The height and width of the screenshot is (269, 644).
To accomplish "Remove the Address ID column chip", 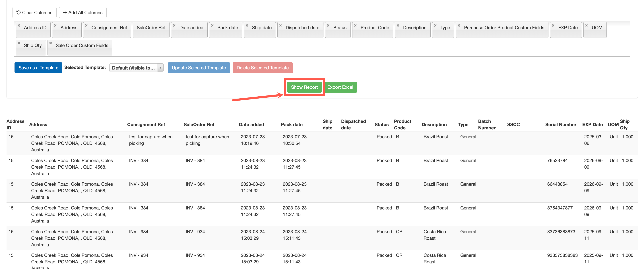I will [x=19, y=26].
